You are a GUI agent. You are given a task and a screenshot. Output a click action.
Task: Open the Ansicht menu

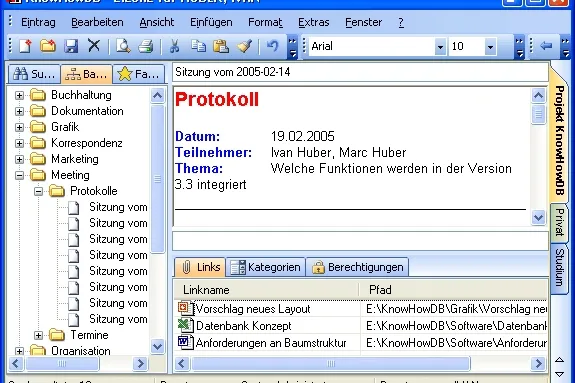[x=157, y=22]
